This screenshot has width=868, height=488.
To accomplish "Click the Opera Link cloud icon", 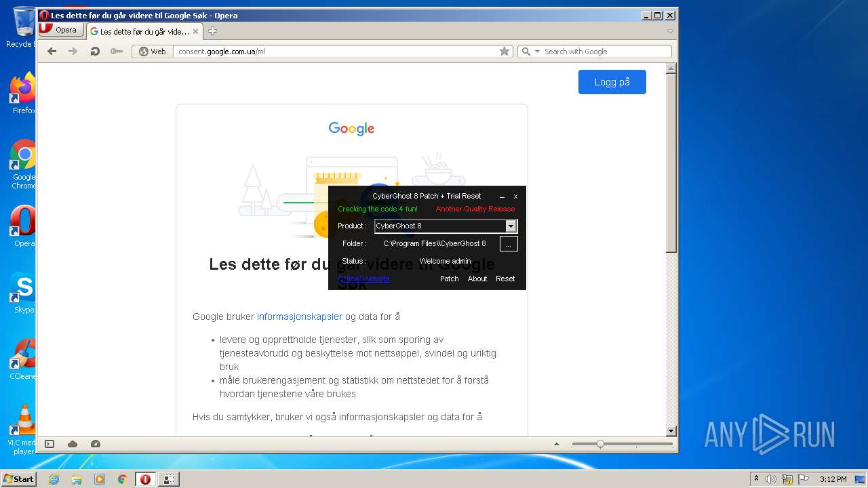I will (x=73, y=444).
